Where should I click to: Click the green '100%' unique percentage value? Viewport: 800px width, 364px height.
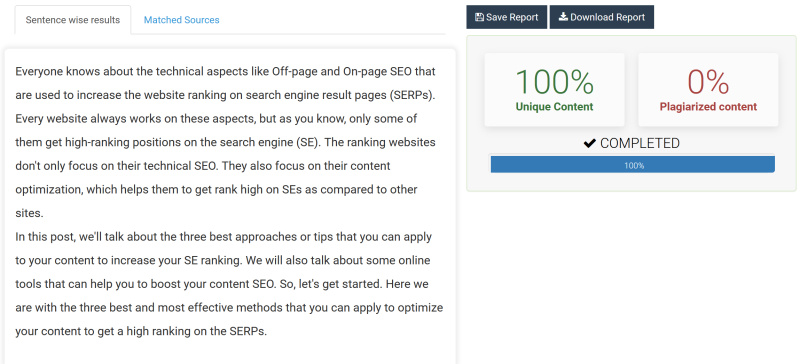(x=555, y=82)
